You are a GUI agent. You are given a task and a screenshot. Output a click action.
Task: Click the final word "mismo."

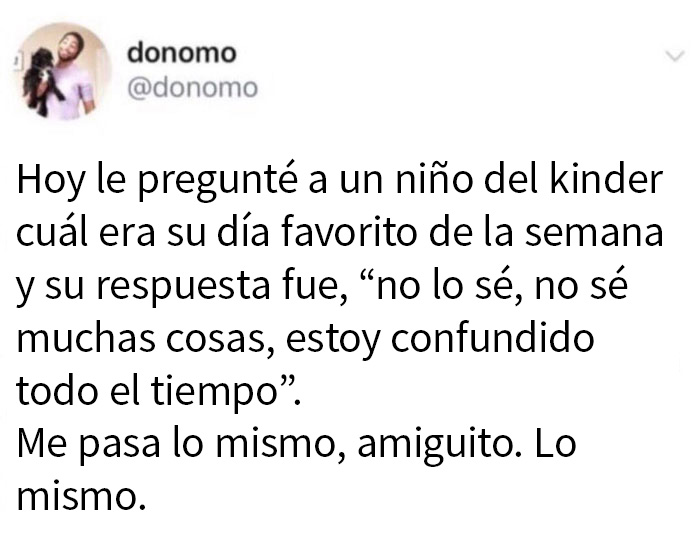click(x=81, y=496)
